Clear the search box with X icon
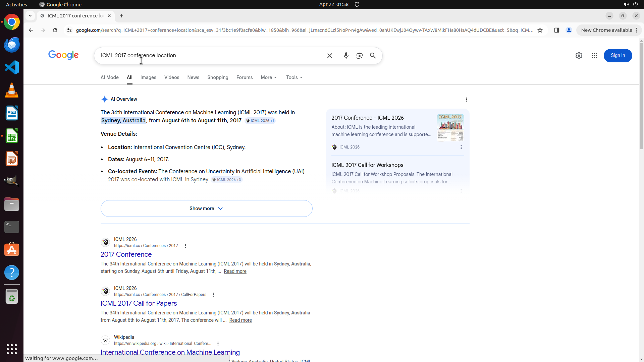This screenshot has height=362, width=644. (x=329, y=56)
